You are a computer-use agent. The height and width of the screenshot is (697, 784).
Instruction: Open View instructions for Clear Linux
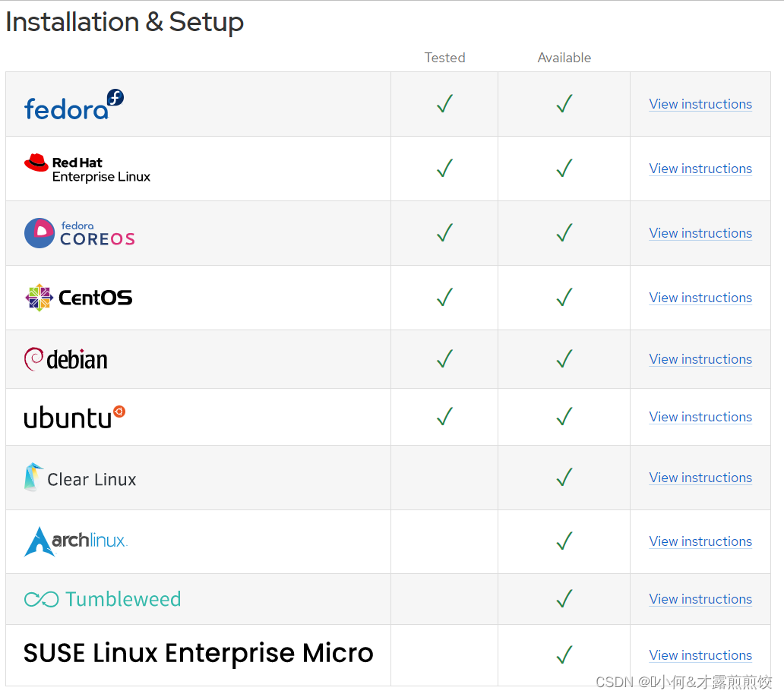[700, 478]
